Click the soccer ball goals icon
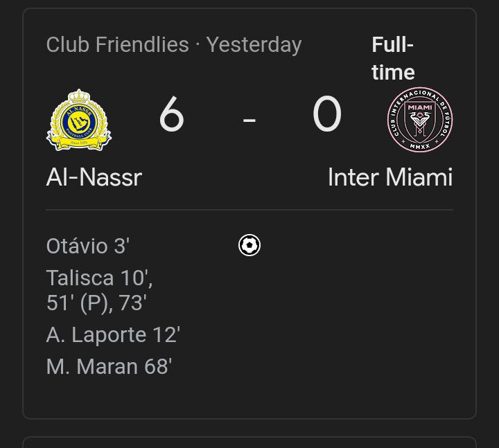Image resolution: width=499 pixels, height=448 pixels. tap(249, 245)
